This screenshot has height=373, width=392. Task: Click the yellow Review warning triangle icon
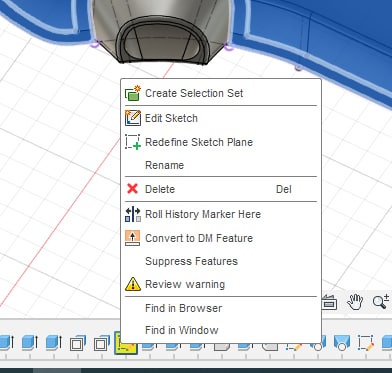coord(133,284)
